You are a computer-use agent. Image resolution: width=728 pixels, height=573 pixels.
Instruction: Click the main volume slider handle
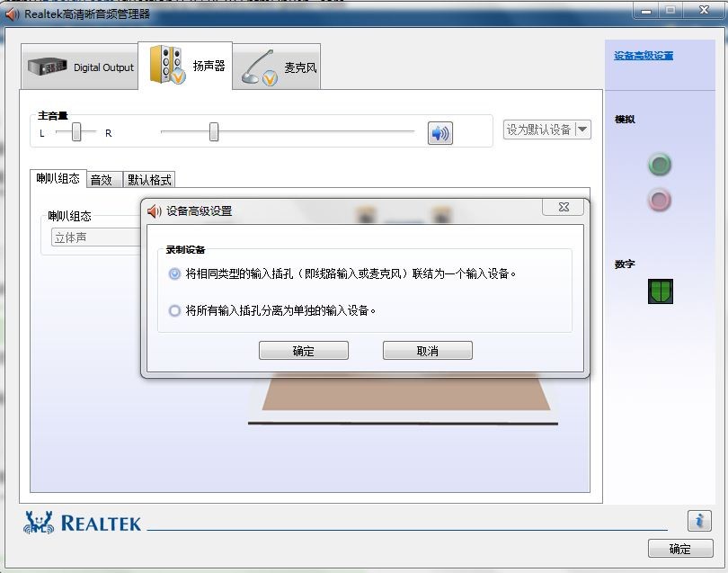click(x=214, y=132)
